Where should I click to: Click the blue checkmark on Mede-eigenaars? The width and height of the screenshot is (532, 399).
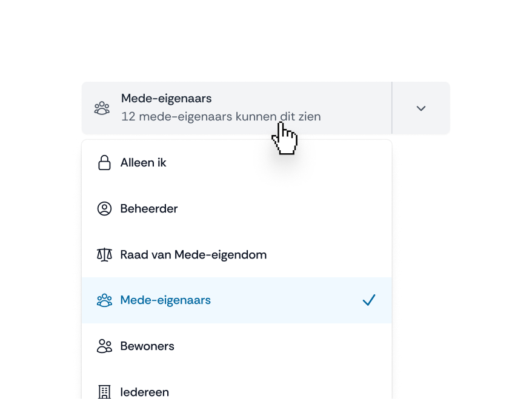tap(368, 300)
